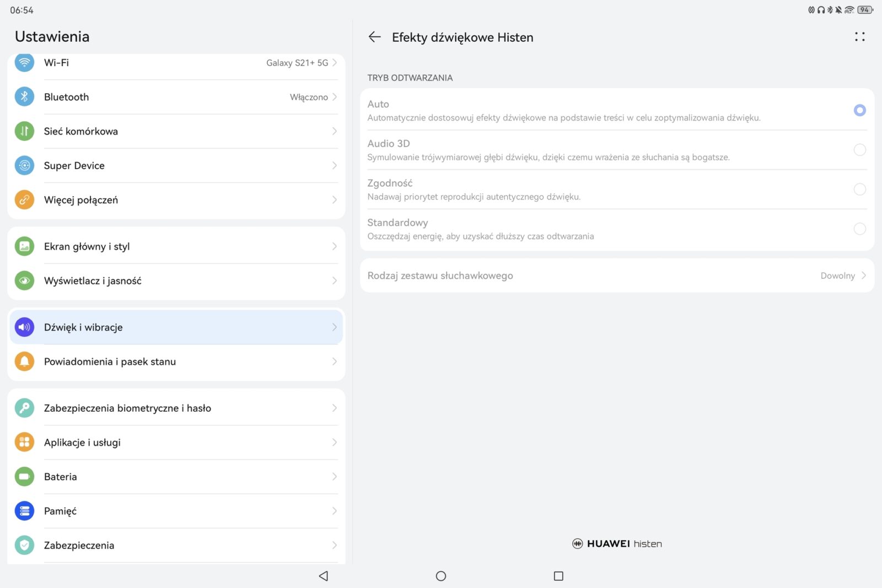Tap the Pamięć storage icon

click(x=24, y=511)
